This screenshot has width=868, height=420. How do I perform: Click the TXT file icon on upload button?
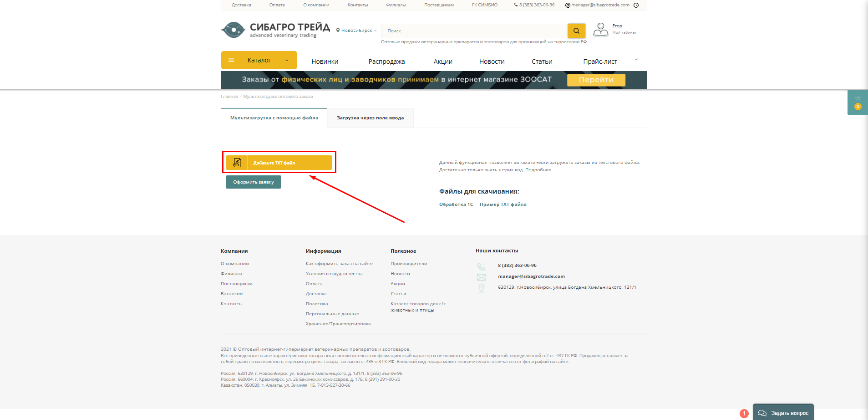click(237, 163)
